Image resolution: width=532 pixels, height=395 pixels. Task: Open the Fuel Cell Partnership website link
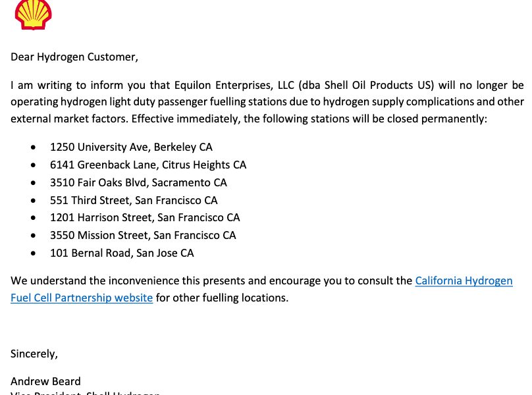point(82,298)
